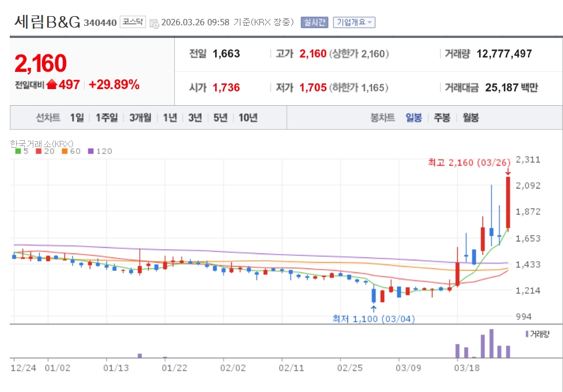Image resolution: width=563 pixels, height=392 pixels.
Task: Click the red arrow at 최고 2,160 marker
Action: tap(508, 172)
